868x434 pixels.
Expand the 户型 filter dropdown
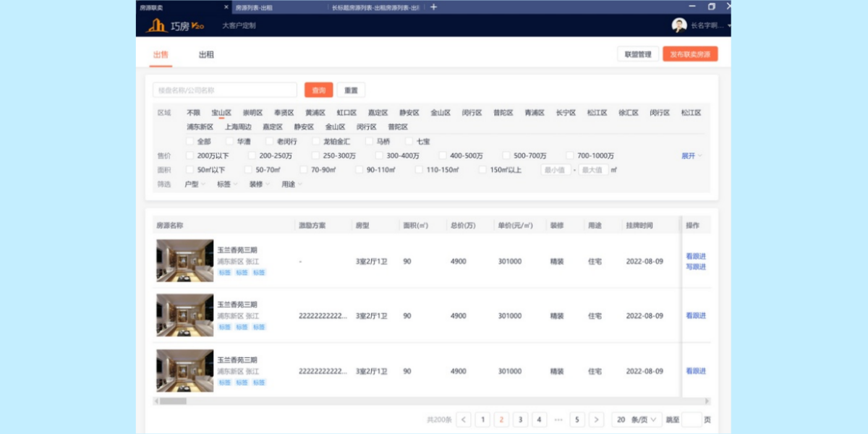[x=195, y=184]
